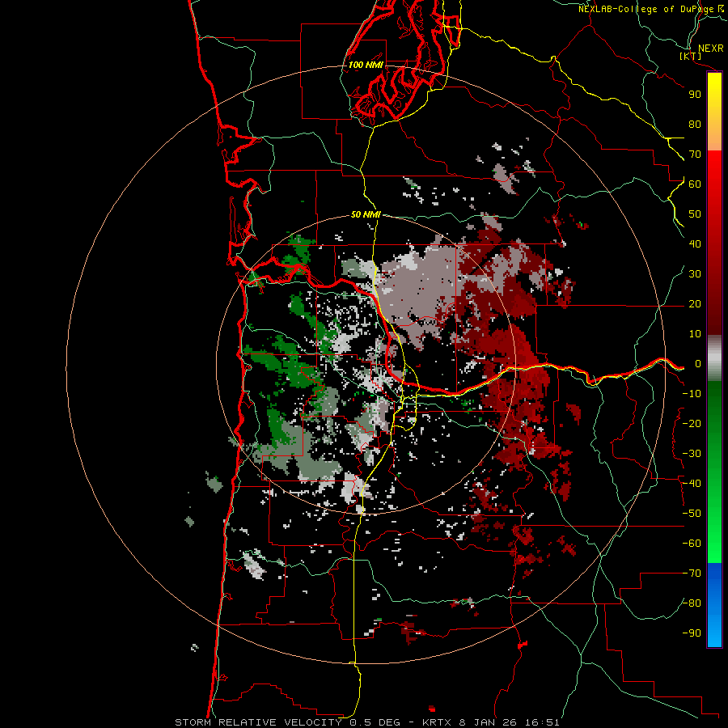Screen dimensions: 728x728
Task: Click the 60 value on velocity scale
Action: click(x=695, y=184)
